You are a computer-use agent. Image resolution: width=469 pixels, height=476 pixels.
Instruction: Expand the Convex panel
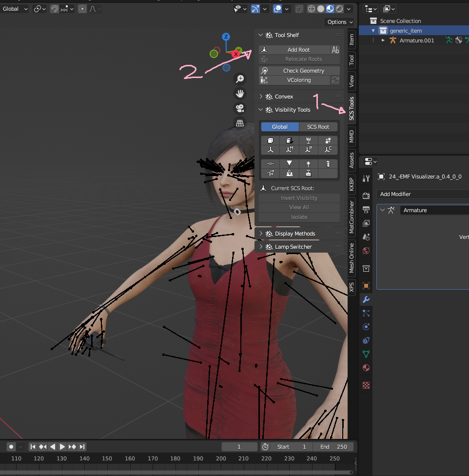[284, 97]
